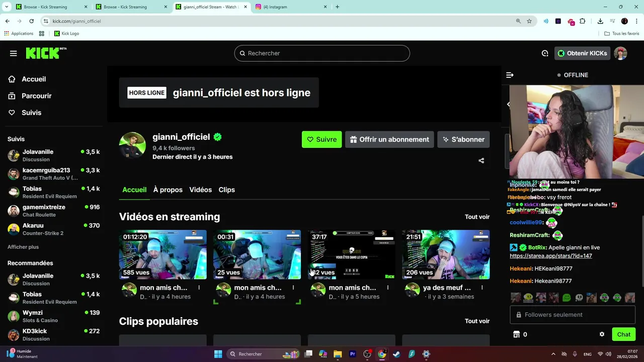Screen dimensions: 644x362
Task: Open gamemixtreize followed channel
Action: pos(53,211)
